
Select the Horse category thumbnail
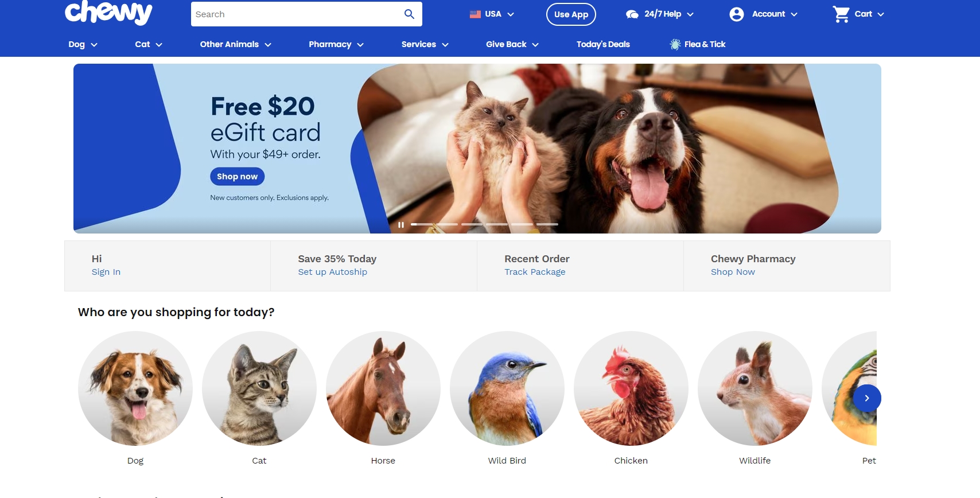click(383, 388)
